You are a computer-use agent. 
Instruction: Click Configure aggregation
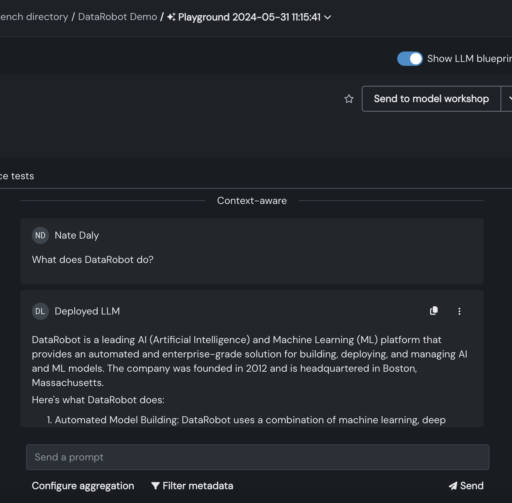coord(83,486)
